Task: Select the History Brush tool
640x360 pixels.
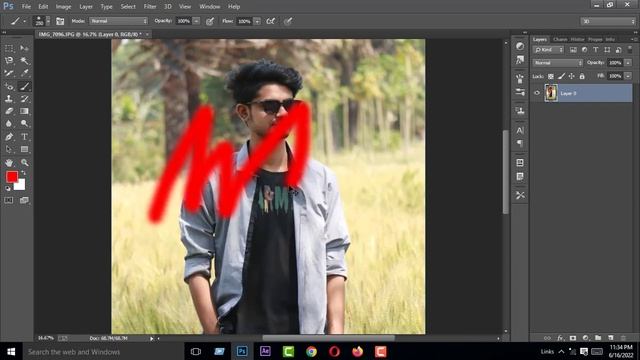Action: [24, 99]
